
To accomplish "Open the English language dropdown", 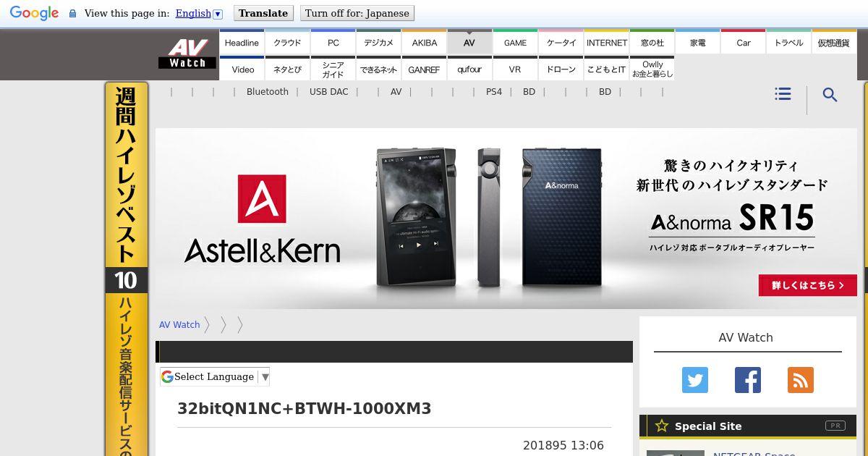I will pyautogui.click(x=199, y=13).
